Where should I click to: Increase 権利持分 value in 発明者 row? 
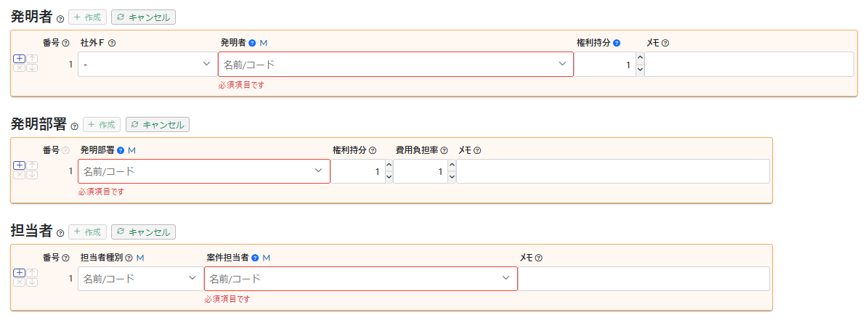[x=640, y=58]
